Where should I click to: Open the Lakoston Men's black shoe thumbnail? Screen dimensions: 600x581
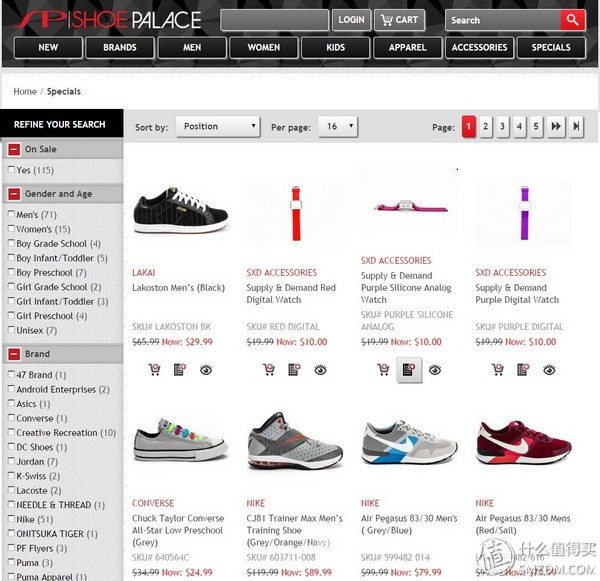(181, 211)
